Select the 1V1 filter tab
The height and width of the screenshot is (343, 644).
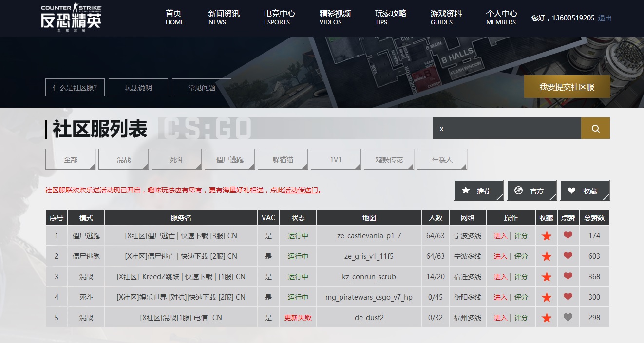[336, 159]
